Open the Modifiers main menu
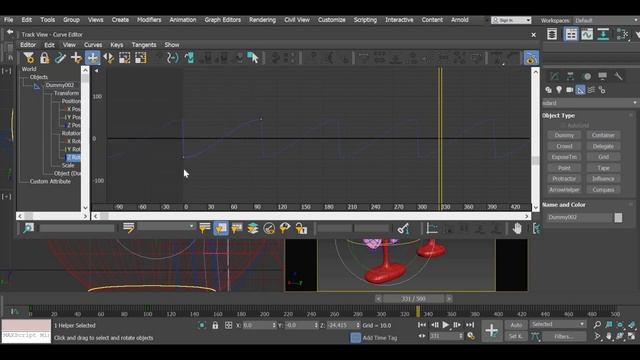 (x=149, y=20)
